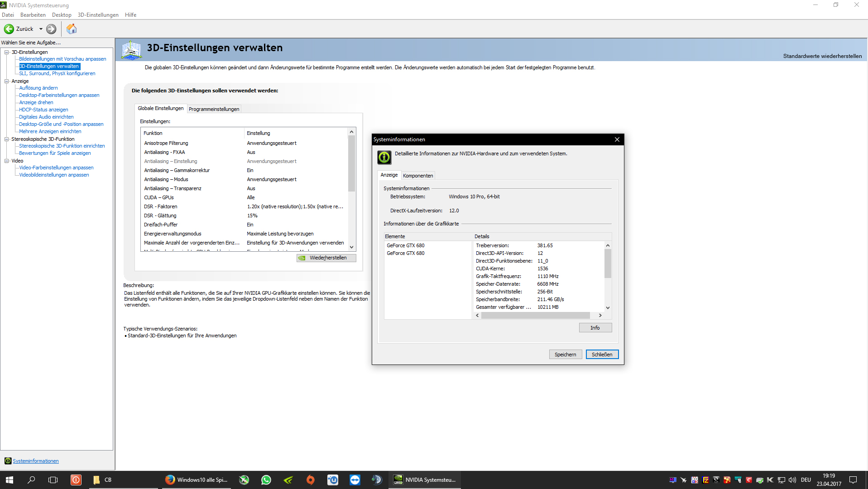868x489 pixels.
Task: Select the Energieverwaltungsmodus row
Action: [245, 234]
